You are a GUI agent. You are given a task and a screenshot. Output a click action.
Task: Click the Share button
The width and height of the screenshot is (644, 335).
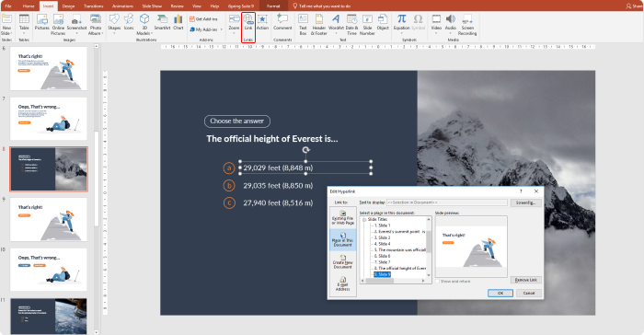pyautogui.click(x=634, y=6)
